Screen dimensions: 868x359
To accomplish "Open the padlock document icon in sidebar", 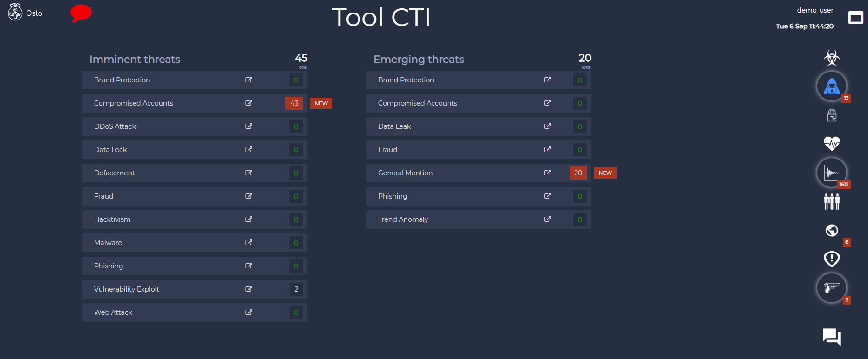I will (x=832, y=115).
